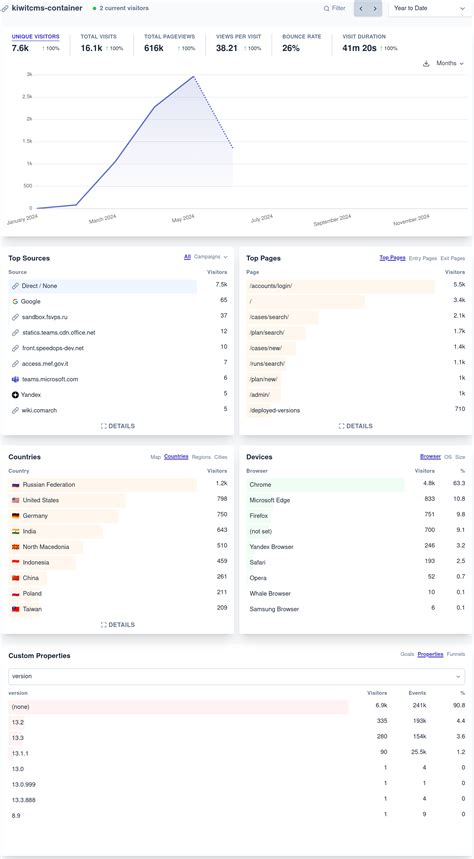Open the version property selector
The height and width of the screenshot is (859, 474).
(x=237, y=676)
